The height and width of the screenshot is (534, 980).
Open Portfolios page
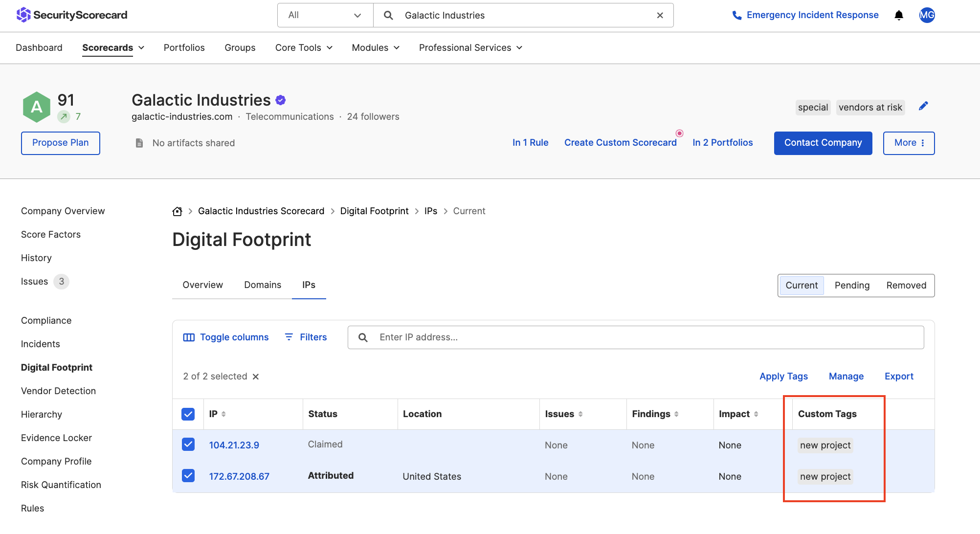click(184, 48)
